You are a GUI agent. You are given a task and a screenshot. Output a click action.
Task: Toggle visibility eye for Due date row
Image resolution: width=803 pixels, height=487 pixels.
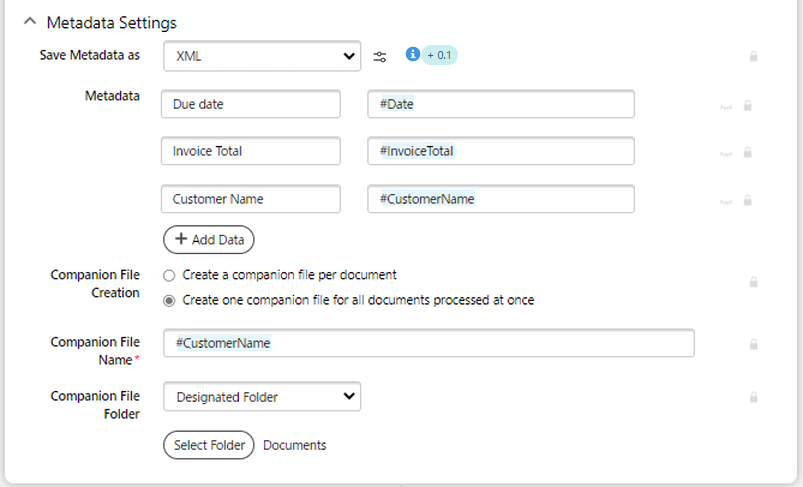coord(726,107)
